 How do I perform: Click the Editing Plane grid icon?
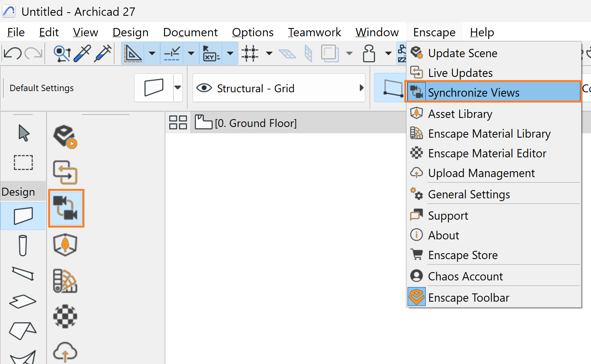287,54
